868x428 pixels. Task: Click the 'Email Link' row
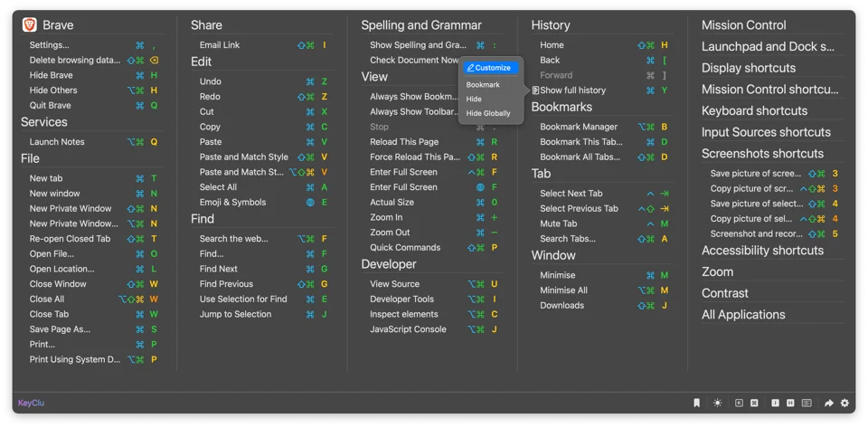[x=263, y=45]
